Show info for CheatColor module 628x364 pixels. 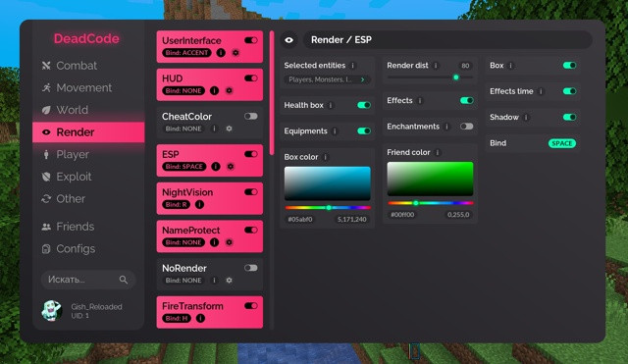tap(214, 129)
